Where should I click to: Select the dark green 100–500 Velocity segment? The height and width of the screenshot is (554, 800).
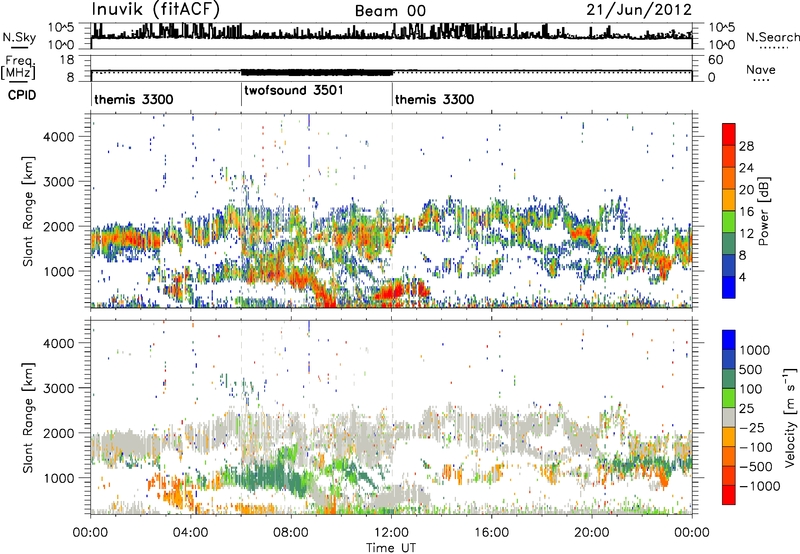coord(729,379)
